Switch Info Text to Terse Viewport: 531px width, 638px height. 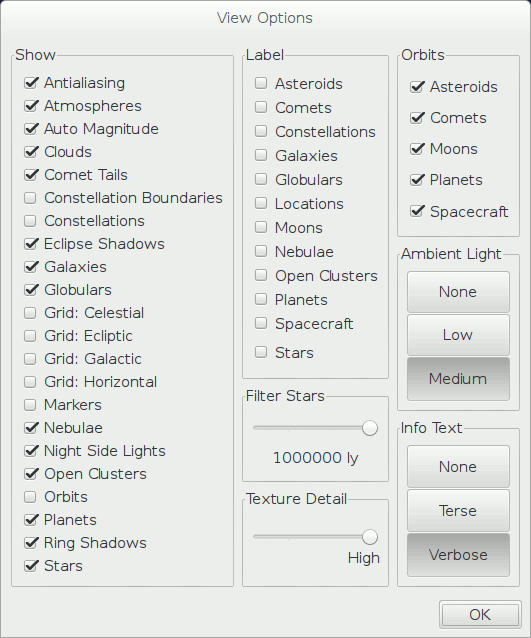[458, 511]
